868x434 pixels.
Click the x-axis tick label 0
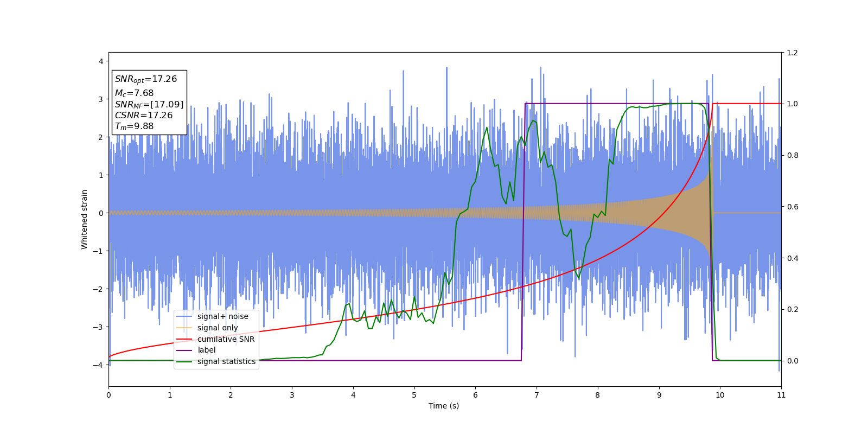point(108,395)
